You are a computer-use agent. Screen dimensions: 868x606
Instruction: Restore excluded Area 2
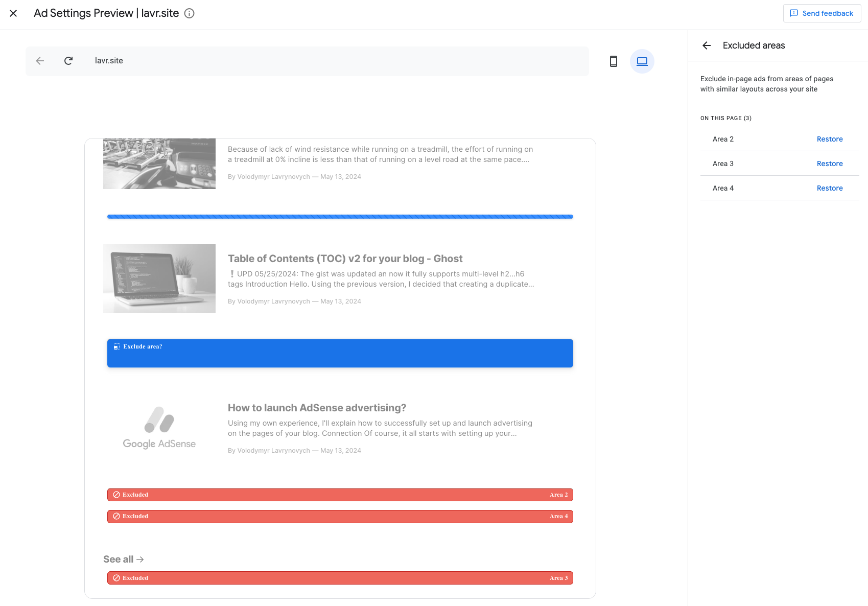(x=829, y=139)
